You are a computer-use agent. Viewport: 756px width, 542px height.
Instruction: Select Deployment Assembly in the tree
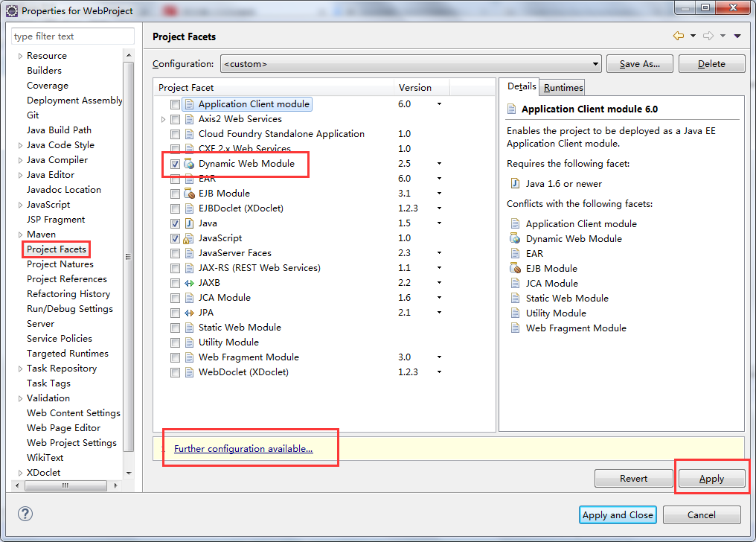click(74, 101)
